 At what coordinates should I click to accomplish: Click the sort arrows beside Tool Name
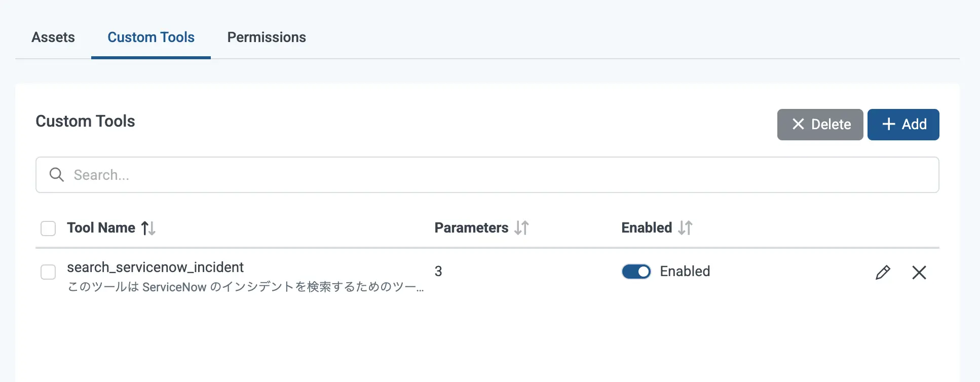click(x=148, y=228)
